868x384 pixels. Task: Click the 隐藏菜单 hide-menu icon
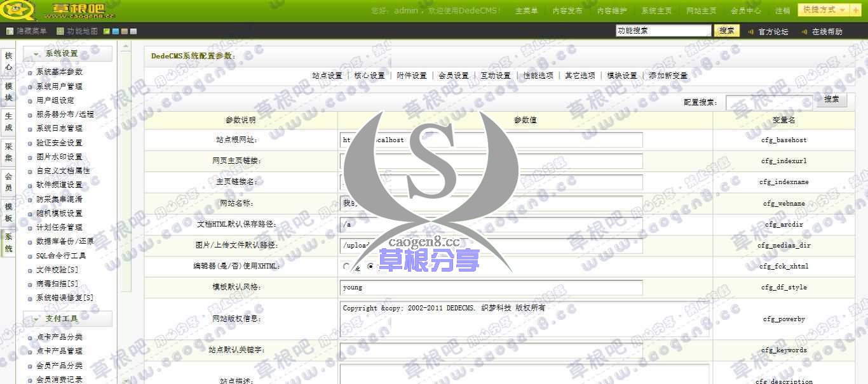coord(10,30)
